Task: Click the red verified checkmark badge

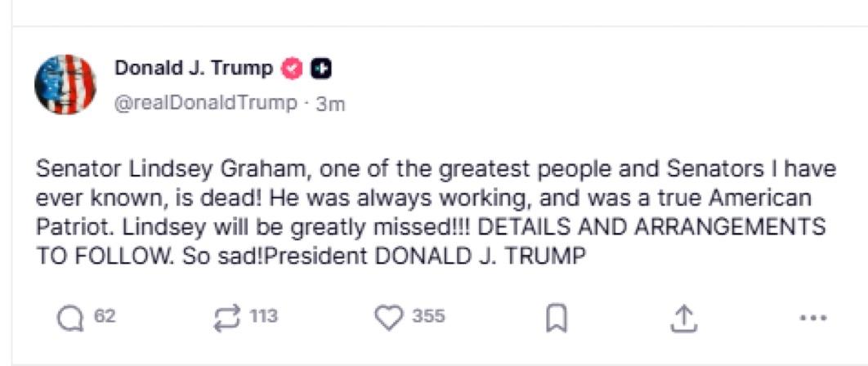Action: 293,69
